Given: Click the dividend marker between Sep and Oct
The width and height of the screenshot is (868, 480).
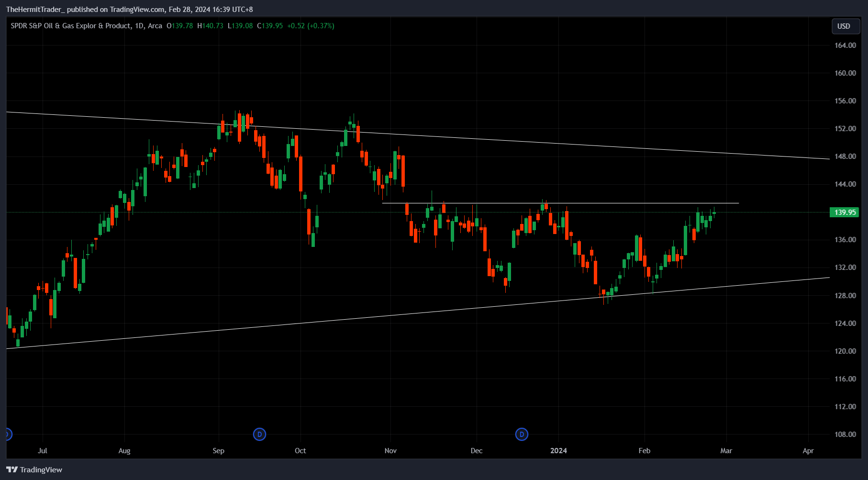Looking at the screenshot, I should (259, 435).
